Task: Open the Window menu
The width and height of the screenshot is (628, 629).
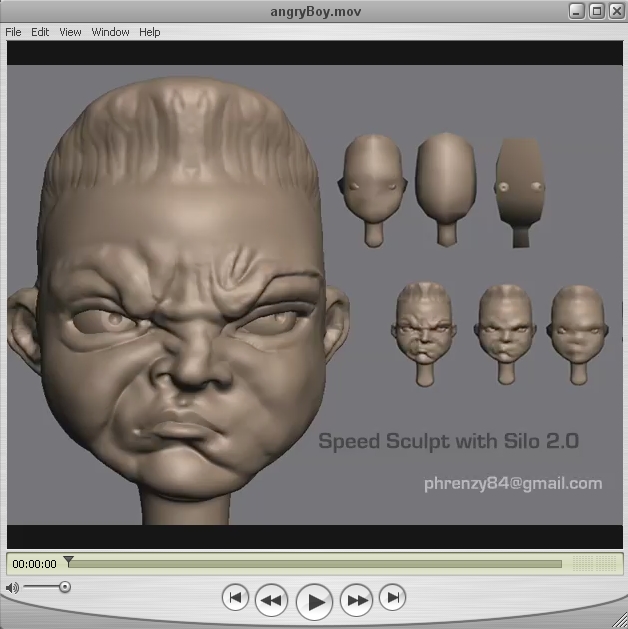Action: pos(110,32)
